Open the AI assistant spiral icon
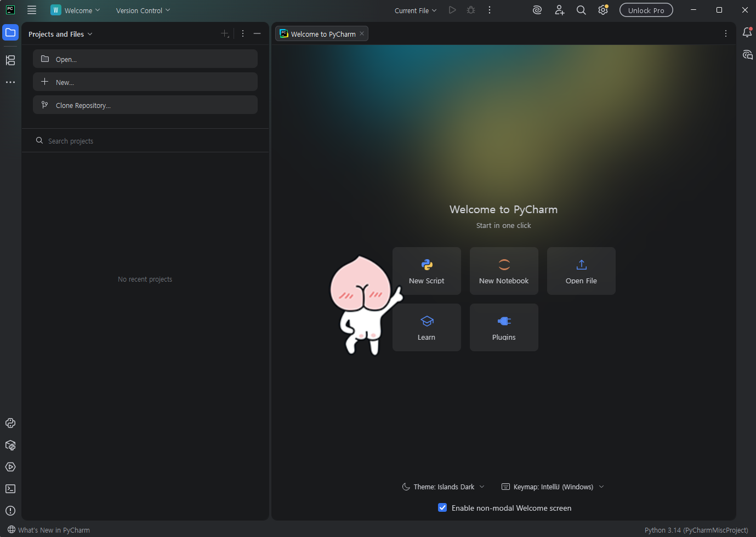This screenshot has width=756, height=537. 537,10
